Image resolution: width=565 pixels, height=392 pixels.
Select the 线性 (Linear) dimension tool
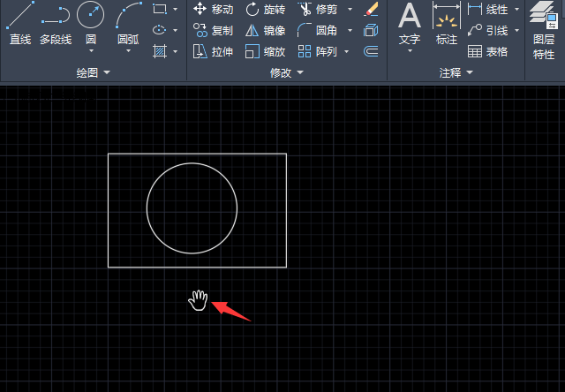(488, 9)
